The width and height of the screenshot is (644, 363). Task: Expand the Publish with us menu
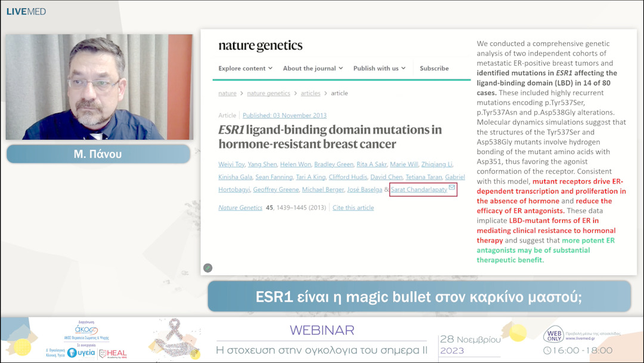379,69
